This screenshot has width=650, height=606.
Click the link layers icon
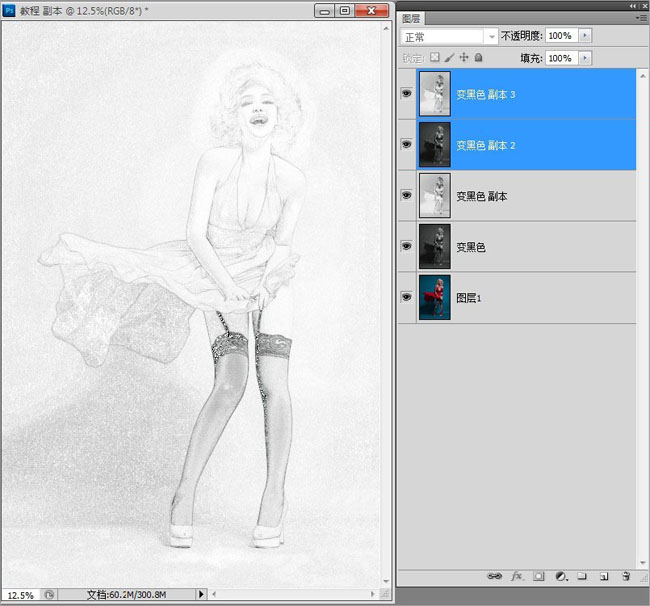[494, 576]
